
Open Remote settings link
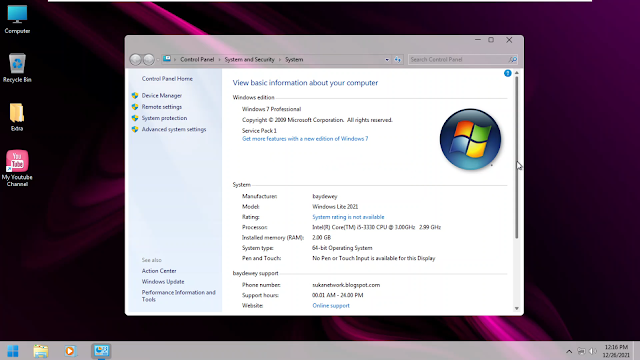(x=162, y=107)
